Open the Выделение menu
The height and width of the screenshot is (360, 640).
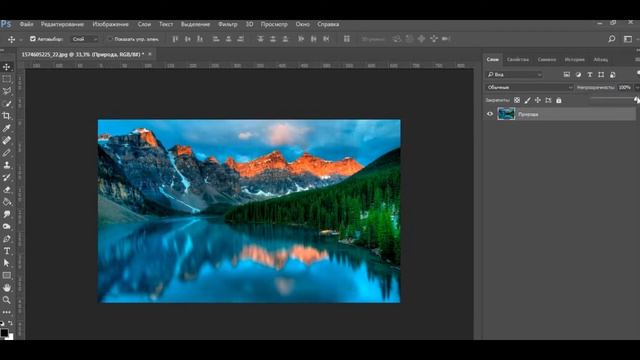196,24
